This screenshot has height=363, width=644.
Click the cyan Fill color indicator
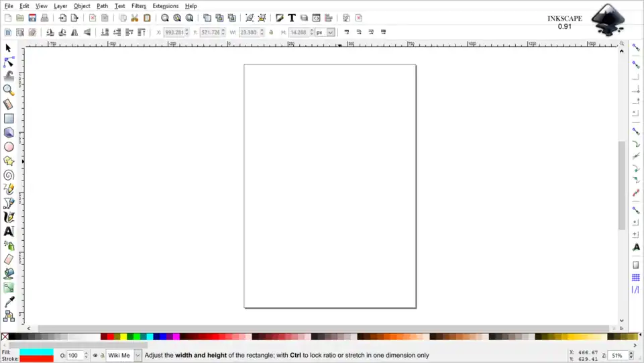[x=36, y=352]
